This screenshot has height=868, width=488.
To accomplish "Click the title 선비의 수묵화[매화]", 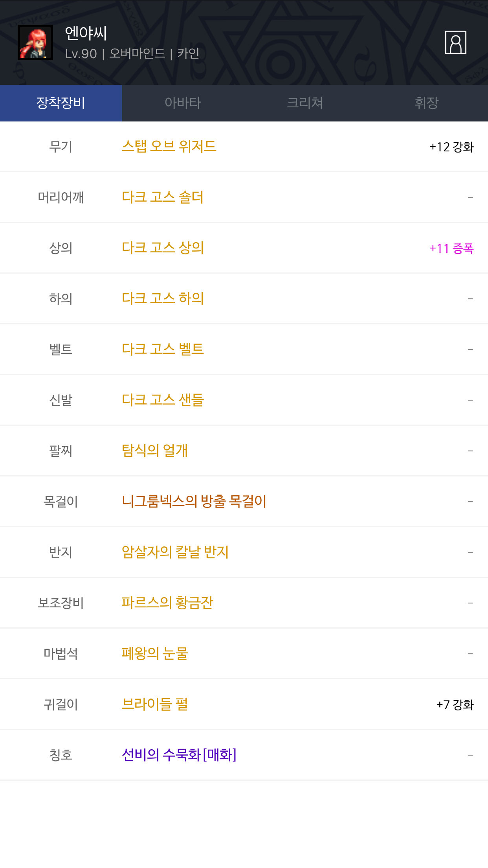I will tap(179, 755).
